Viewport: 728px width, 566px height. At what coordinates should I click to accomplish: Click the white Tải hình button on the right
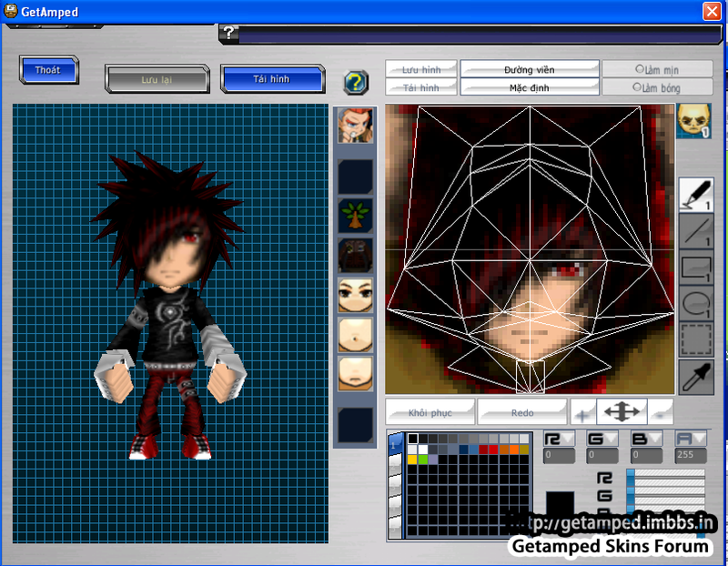pos(421,86)
